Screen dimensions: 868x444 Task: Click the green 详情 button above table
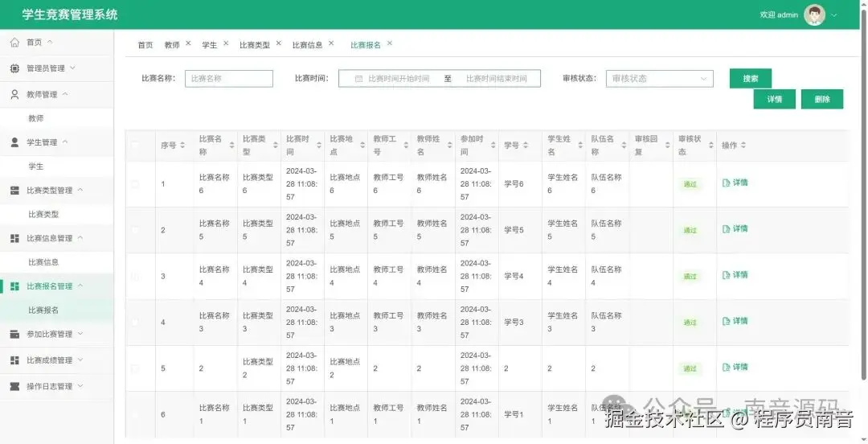pos(774,99)
